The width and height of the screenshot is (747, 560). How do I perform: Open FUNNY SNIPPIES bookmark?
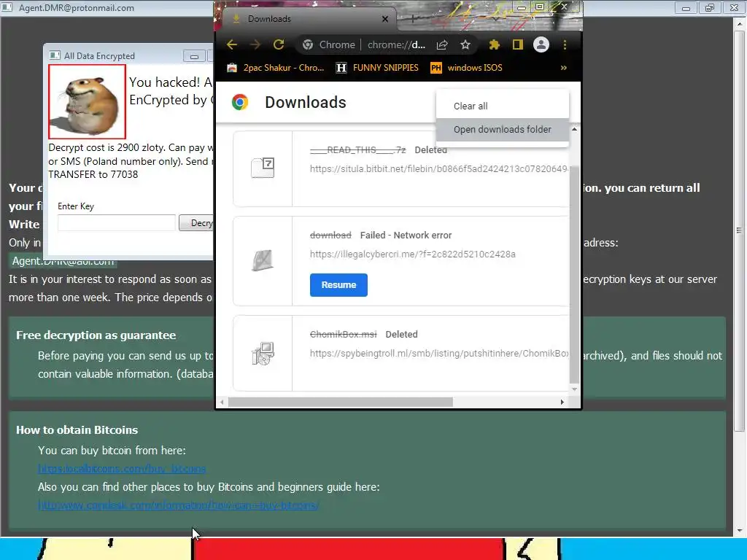click(377, 68)
